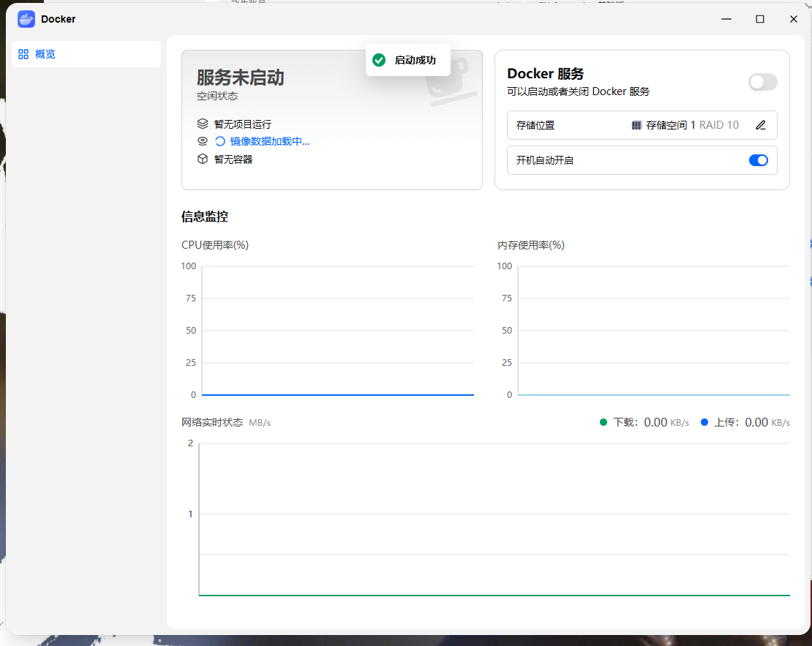Click inside the CPU usage chart area
The height and width of the screenshot is (646, 812).
[x=338, y=331]
